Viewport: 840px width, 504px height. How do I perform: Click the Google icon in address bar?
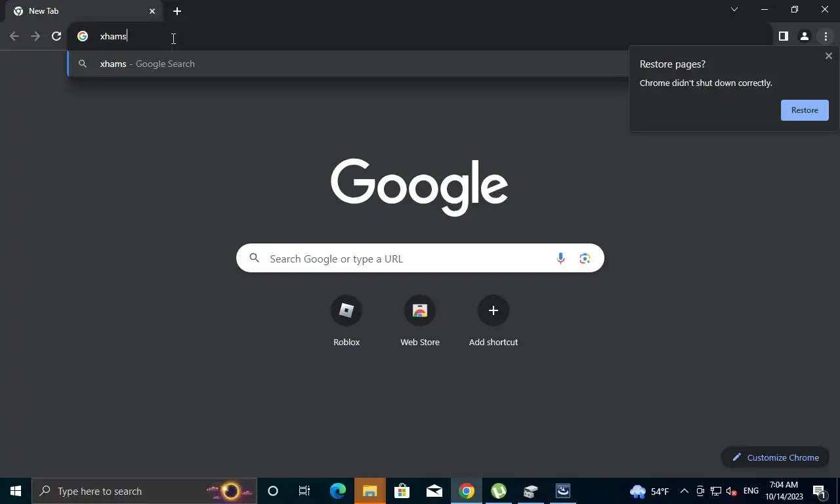click(83, 37)
